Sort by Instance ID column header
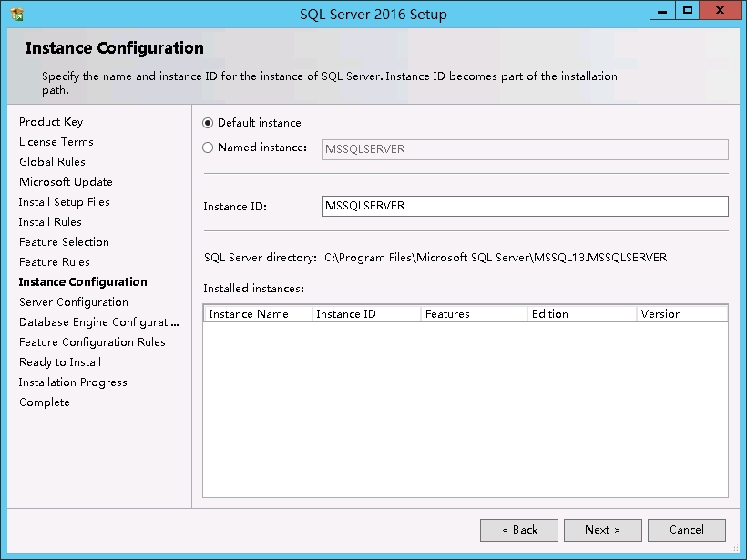747x560 pixels. [366, 314]
